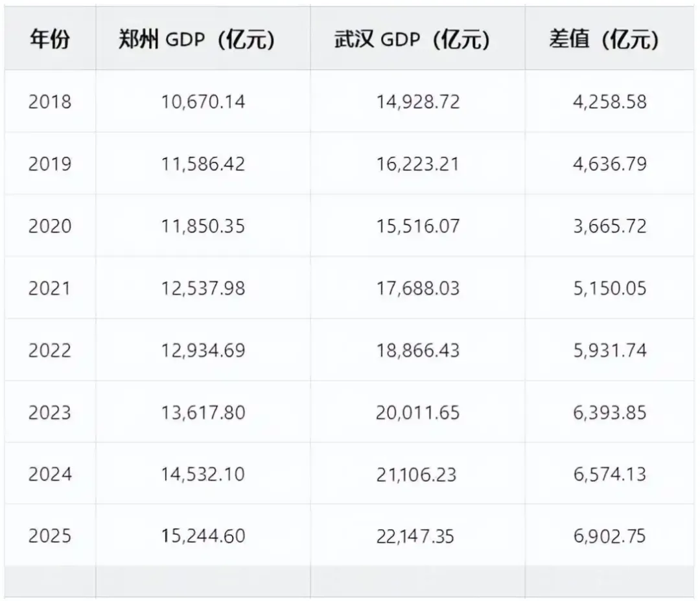Click the difference value 6,902.75
Screen dimensions: 700x601
coord(610,536)
